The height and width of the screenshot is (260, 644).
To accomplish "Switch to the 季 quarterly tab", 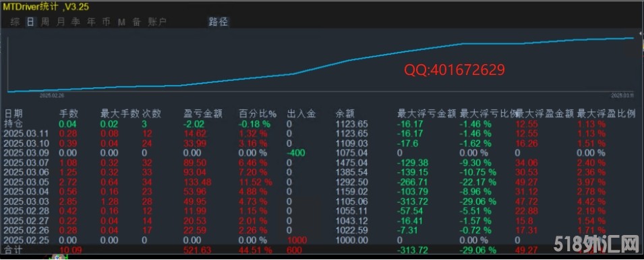I will tap(76, 22).
